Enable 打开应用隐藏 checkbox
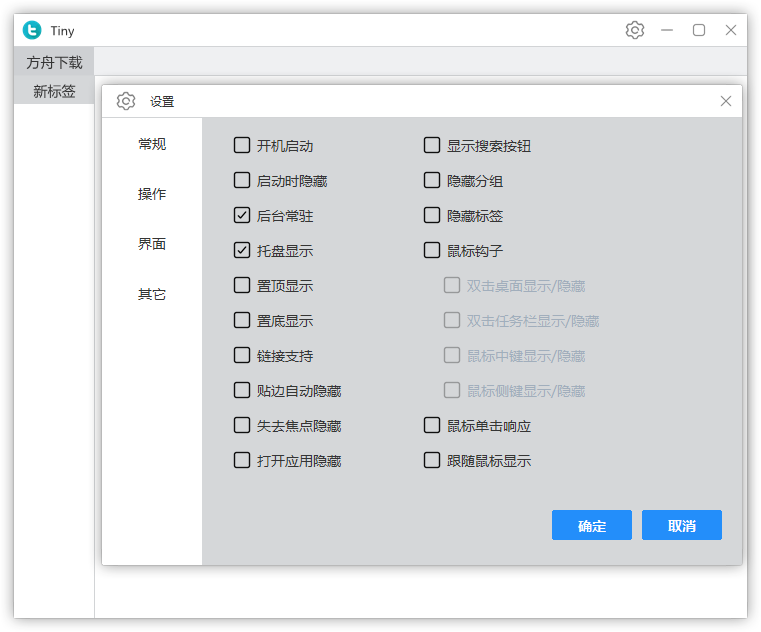Screen dimensions: 761x632 tap(242, 460)
